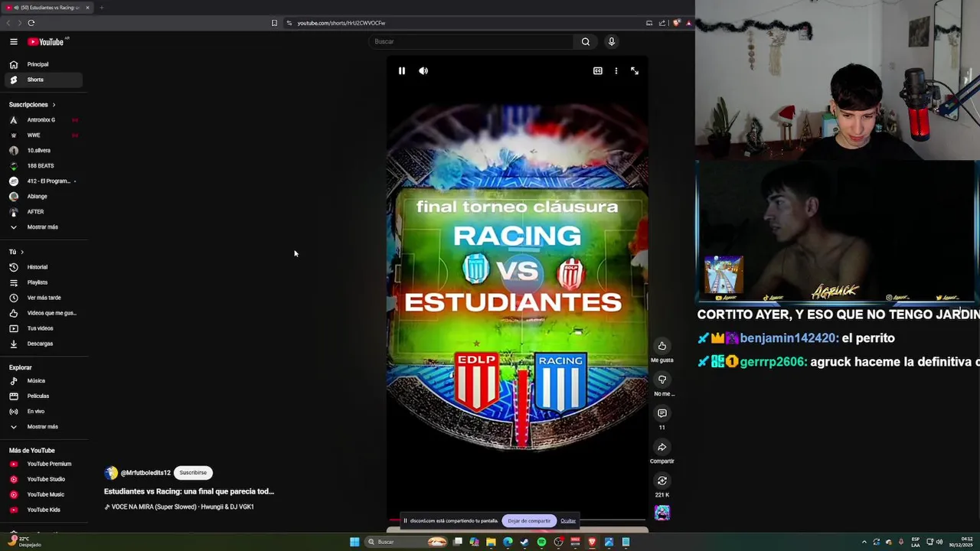
Task: Open 412 - El Program... channel
Action: [43, 181]
